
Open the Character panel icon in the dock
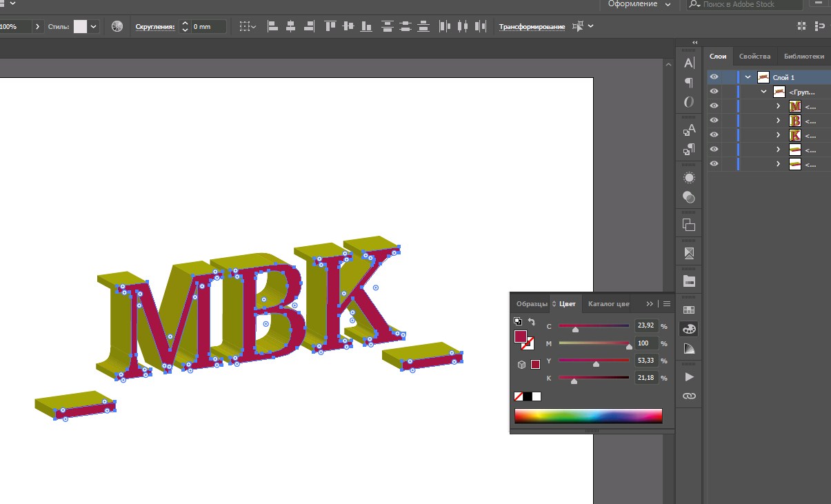(x=689, y=63)
